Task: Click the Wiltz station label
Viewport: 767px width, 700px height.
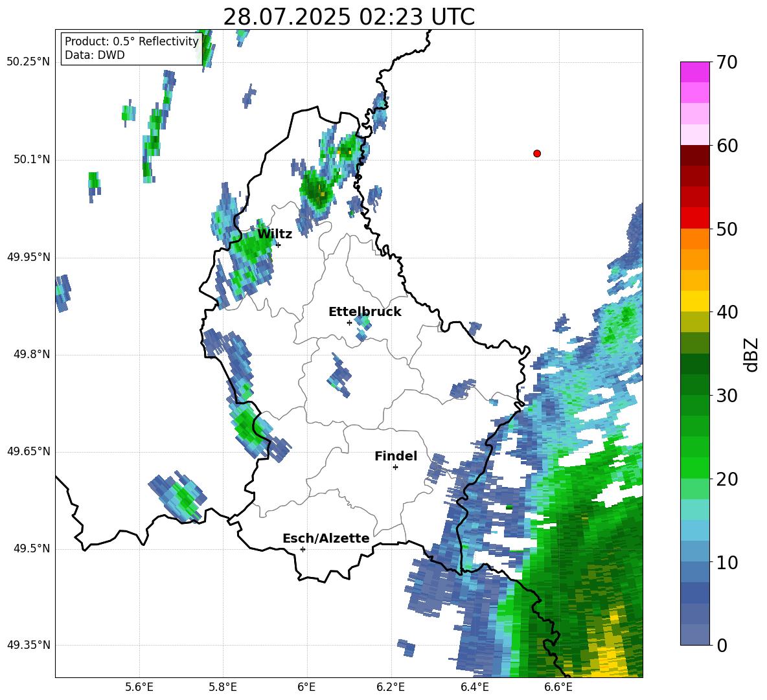Action: (x=275, y=234)
